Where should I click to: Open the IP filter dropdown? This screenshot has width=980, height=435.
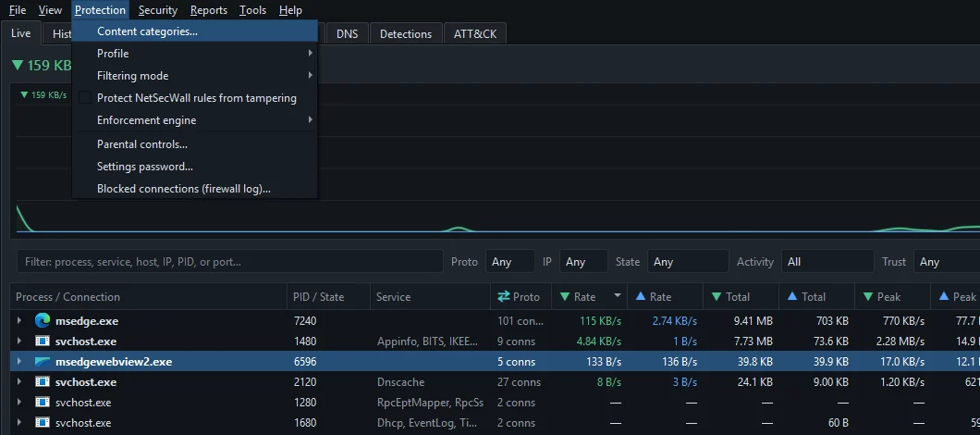[x=583, y=262]
